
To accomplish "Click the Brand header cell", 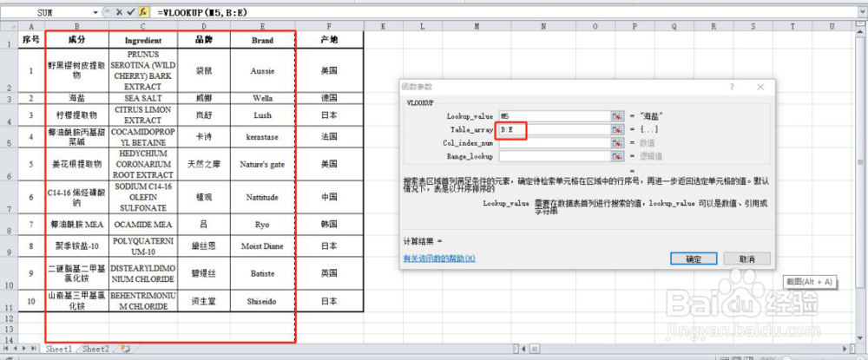I will click(262, 41).
